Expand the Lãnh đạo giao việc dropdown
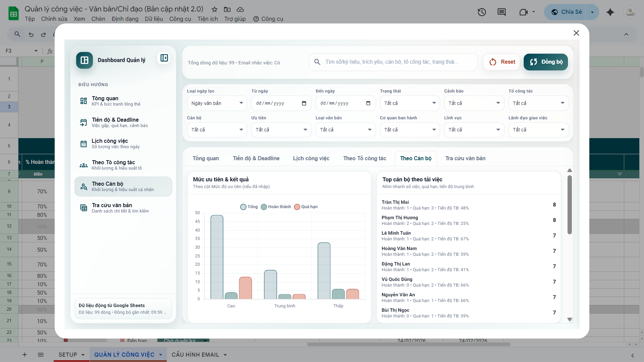The image size is (644, 362). click(x=538, y=130)
